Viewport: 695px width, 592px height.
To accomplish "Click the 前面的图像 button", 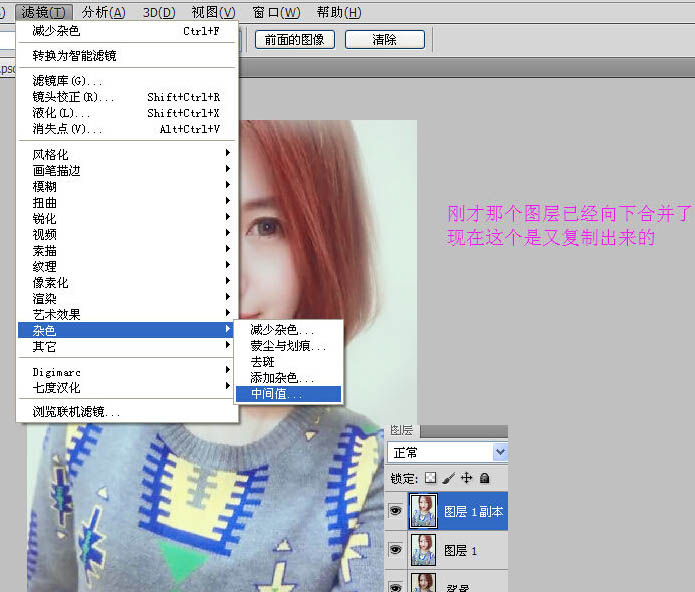I will click(x=294, y=40).
